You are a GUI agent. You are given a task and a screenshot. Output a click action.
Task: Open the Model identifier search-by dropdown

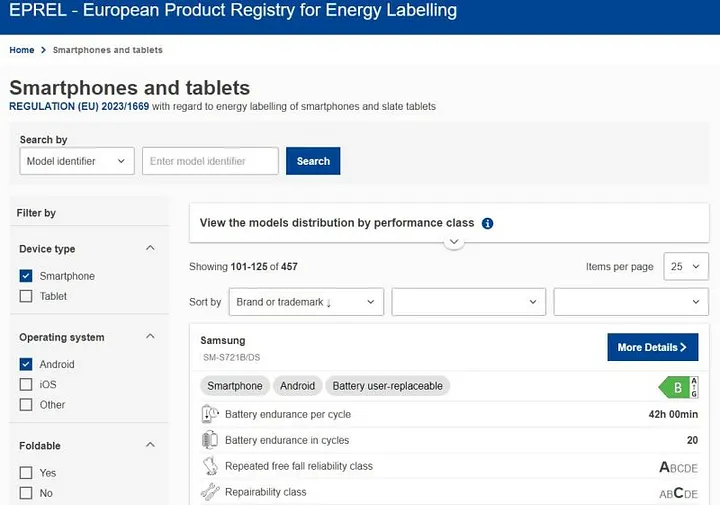(x=77, y=161)
